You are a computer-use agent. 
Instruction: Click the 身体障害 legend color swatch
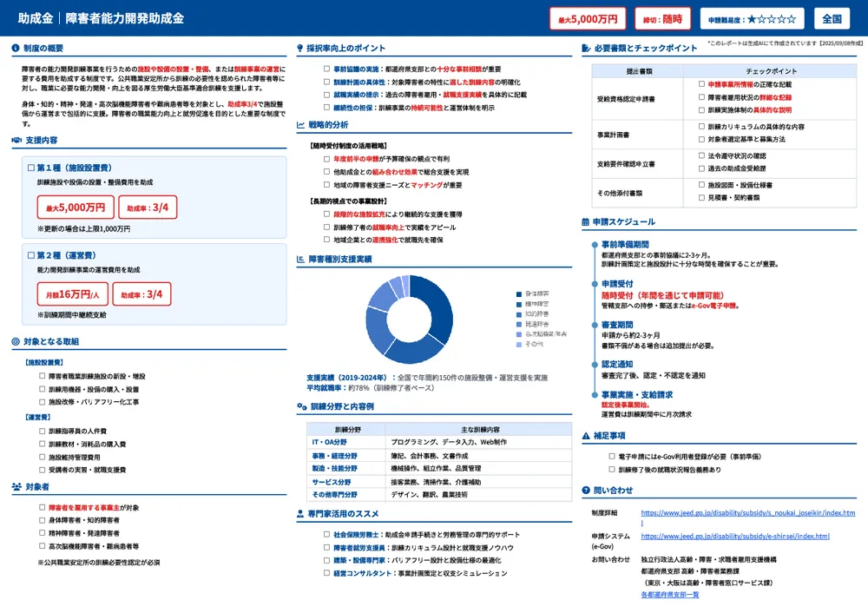(x=519, y=293)
